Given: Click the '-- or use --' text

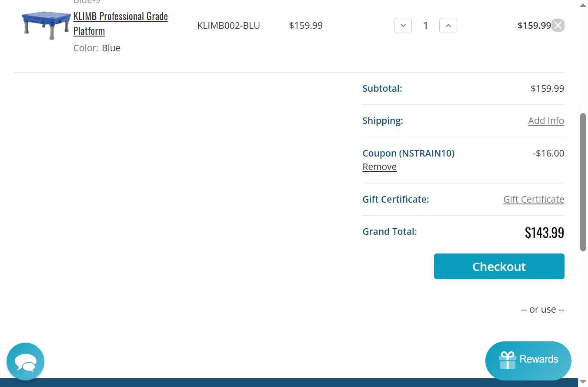Looking at the screenshot, I should [x=542, y=309].
